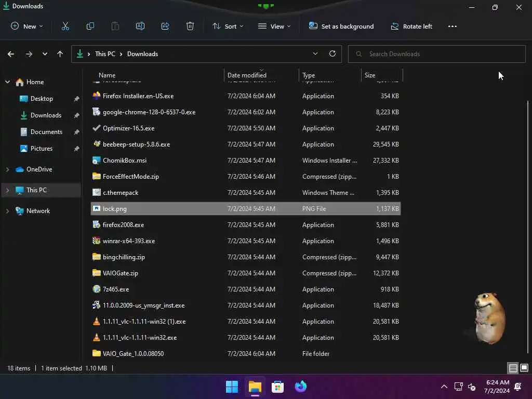Click the Rename icon in toolbar
The image size is (532, 399).
(140, 26)
